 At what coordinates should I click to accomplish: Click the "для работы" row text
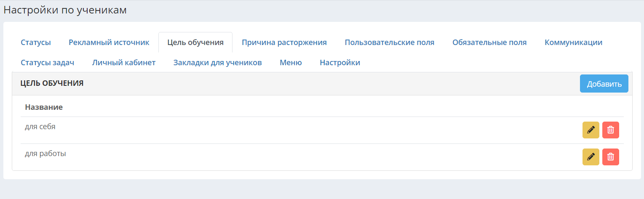pyautogui.click(x=45, y=154)
